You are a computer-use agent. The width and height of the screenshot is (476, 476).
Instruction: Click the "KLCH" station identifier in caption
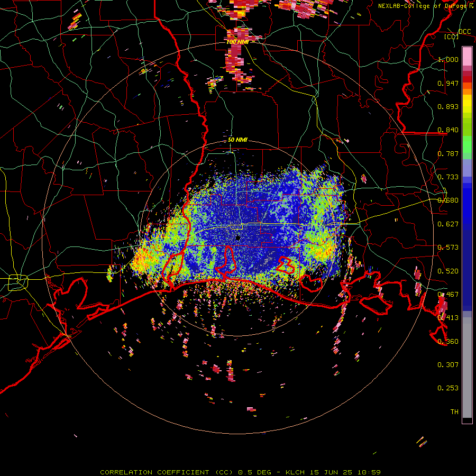click(x=295, y=472)
